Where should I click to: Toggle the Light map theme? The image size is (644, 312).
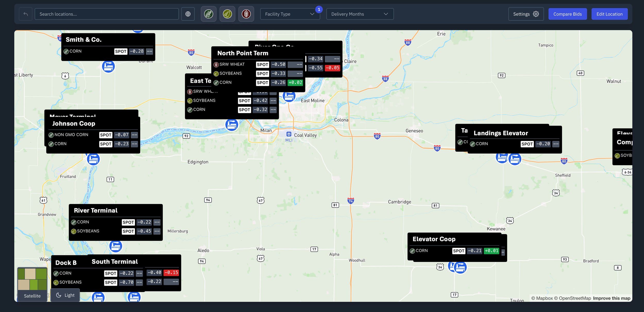[65, 295]
